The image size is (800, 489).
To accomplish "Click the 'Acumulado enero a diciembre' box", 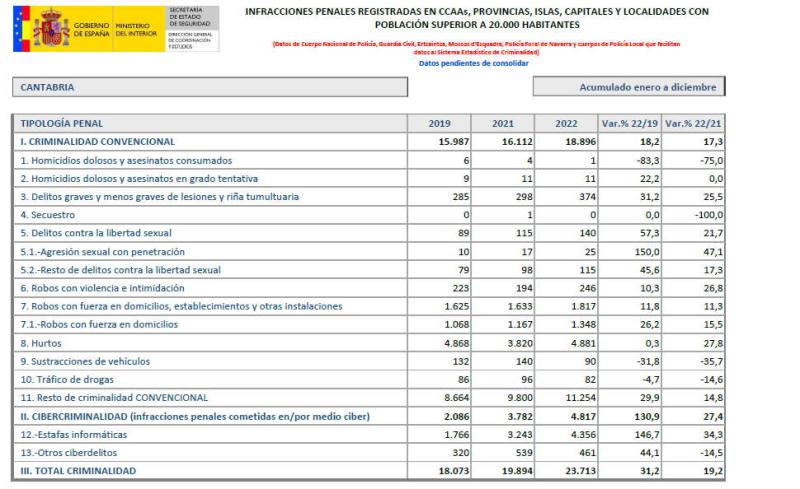I will coord(629,87).
